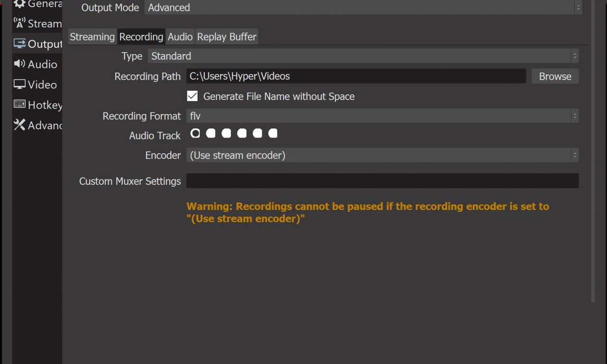The width and height of the screenshot is (607, 364).
Task: Expand the recording Type dropdown
Action: click(363, 56)
